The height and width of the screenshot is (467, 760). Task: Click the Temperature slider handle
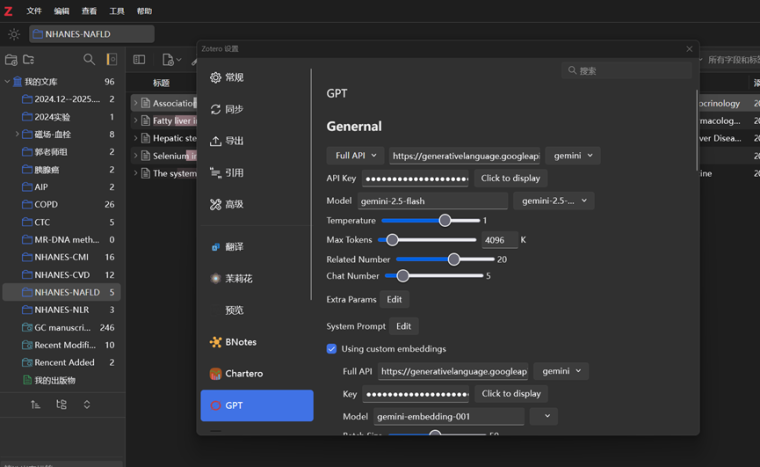click(445, 220)
